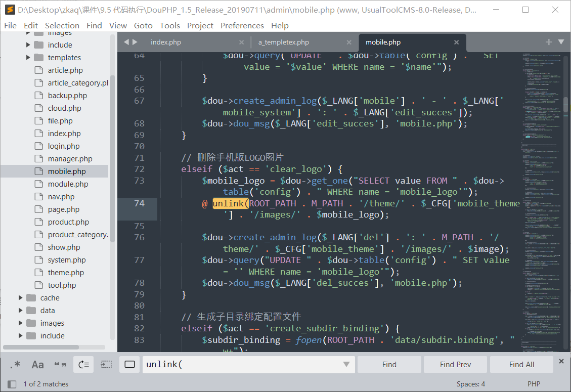Image resolution: width=571 pixels, height=392 pixels.
Task: Open article.php in sidebar
Action: click(65, 70)
